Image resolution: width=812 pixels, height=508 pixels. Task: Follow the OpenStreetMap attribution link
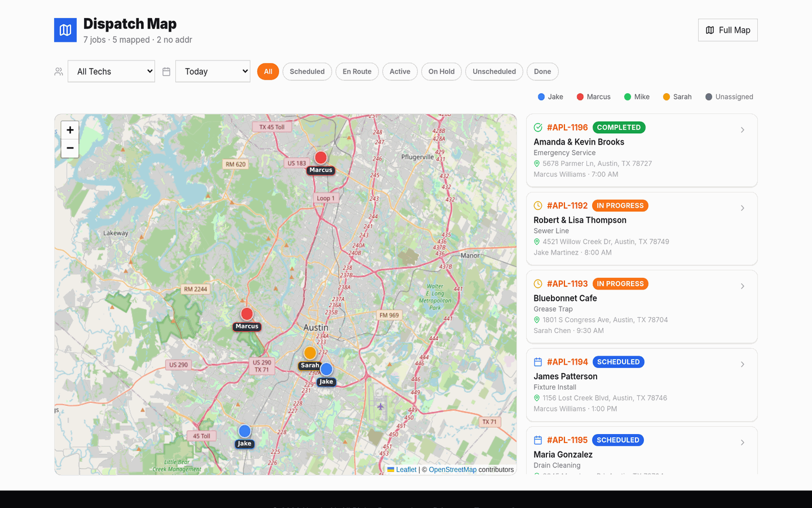coord(452,470)
